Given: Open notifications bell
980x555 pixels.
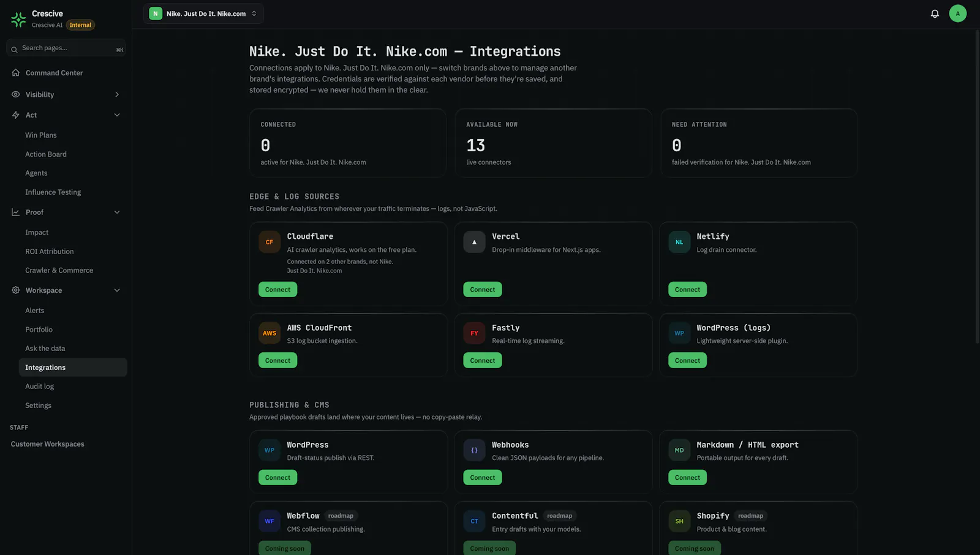Looking at the screenshot, I should tap(935, 13).
